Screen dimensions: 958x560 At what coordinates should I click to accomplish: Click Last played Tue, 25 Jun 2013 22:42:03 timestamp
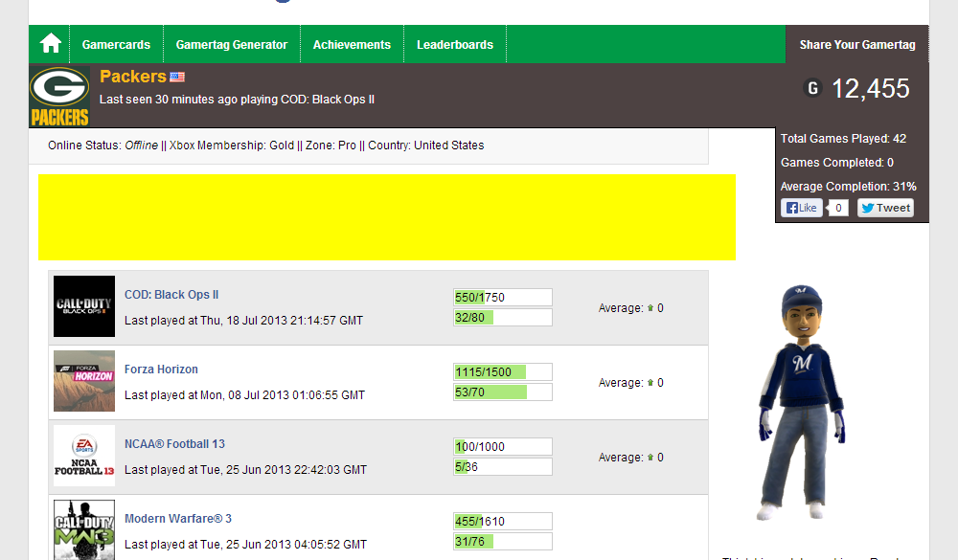click(x=245, y=470)
